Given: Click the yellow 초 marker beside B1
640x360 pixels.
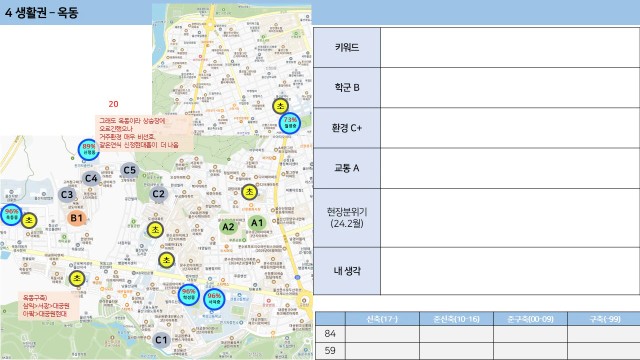Looking at the screenshot, I should pos(29,220).
